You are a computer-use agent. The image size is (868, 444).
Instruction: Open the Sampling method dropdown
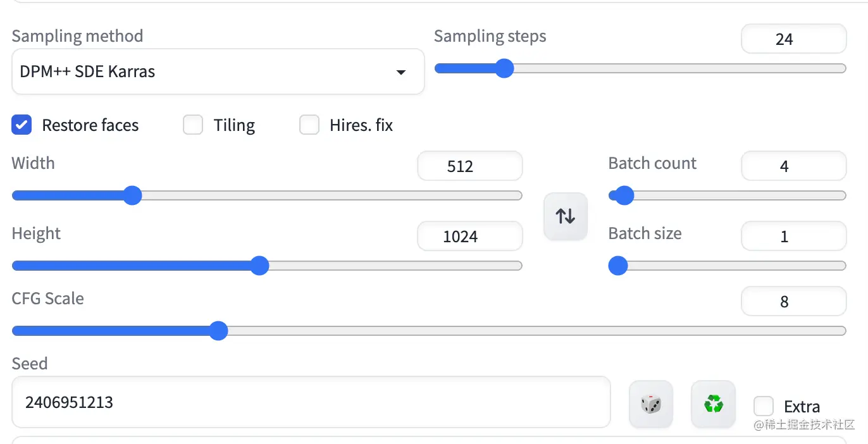tap(218, 72)
